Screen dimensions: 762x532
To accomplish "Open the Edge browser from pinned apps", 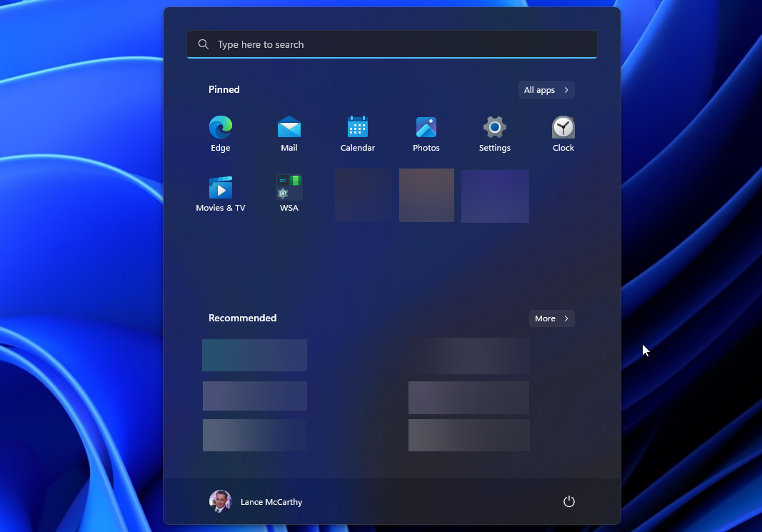I will (x=220, y=133).
